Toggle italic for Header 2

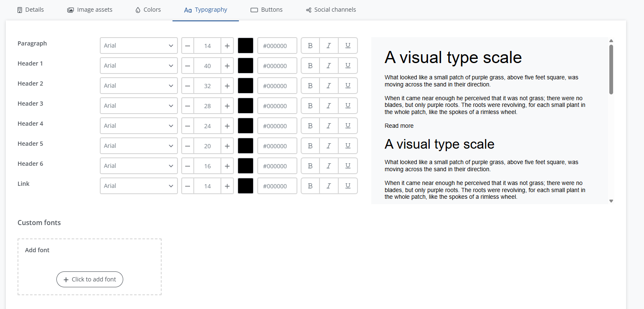click(x=329, y=86)
